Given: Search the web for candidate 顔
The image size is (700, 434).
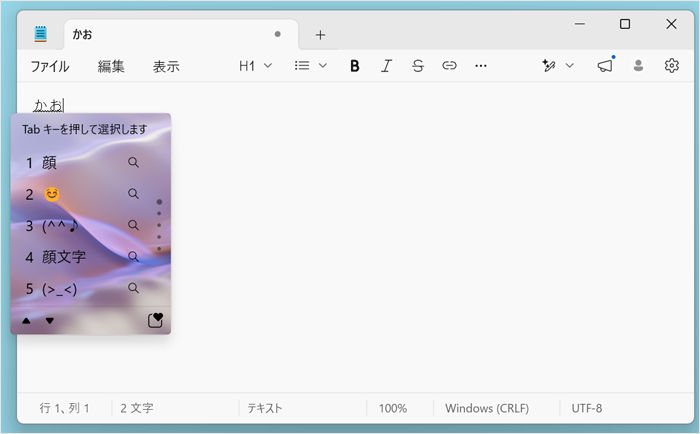Looking at the screenshot, I should tap(133, 162).
